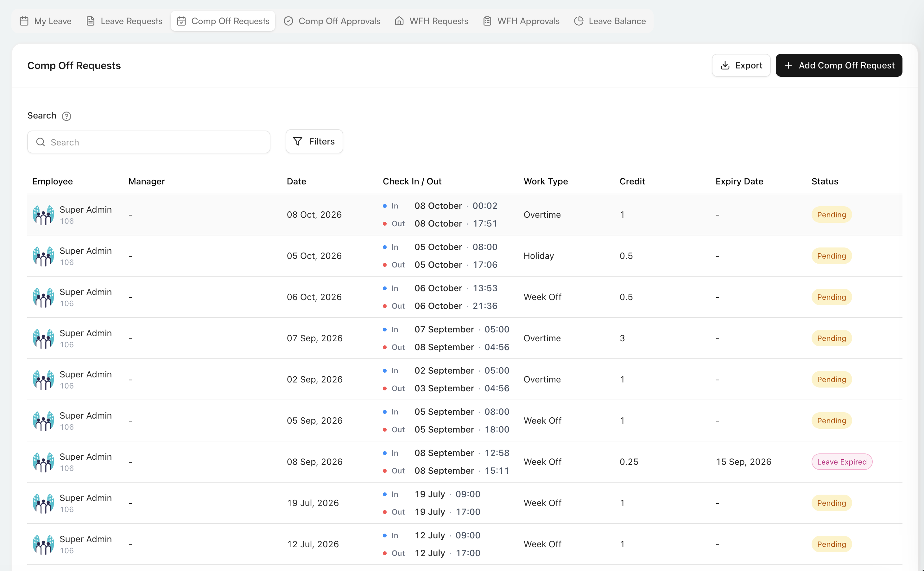The width and height of the screenshot is (924, 571).
Task: Click the magnifier icon in Search box
Action: tap(40, 142)
